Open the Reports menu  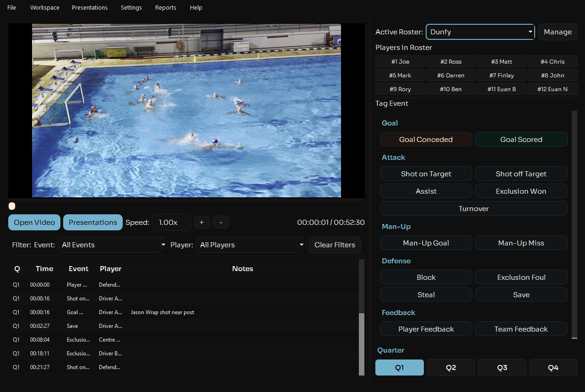[x=165, y=7]
